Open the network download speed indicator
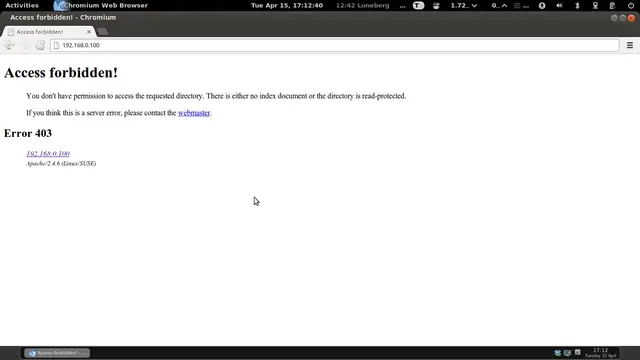The height and width of the screenshot is (360, 640). click(464, 5)
